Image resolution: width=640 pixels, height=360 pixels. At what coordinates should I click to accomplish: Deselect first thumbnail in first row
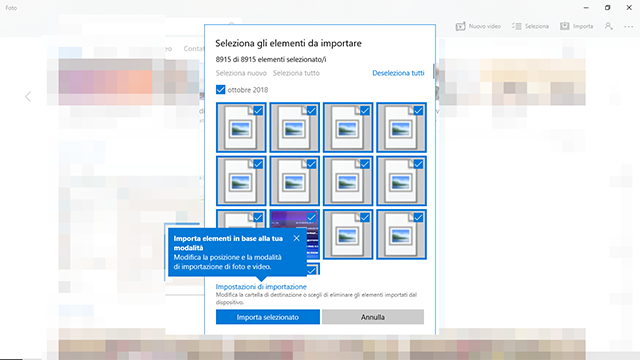[241, 127]
